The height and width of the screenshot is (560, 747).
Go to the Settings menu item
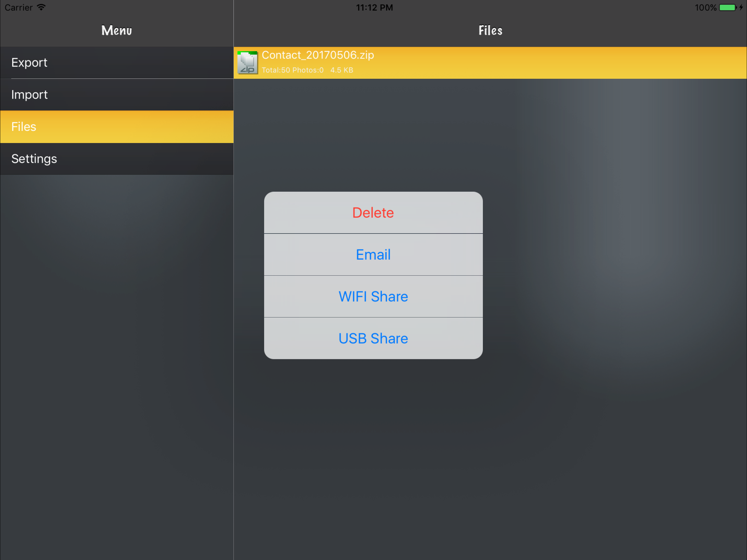(116, 159)
